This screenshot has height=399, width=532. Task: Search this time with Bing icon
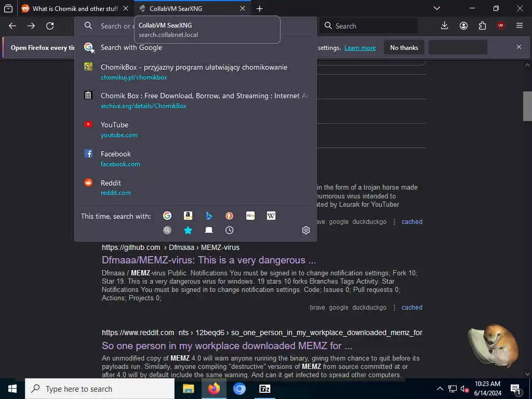[x=209, y=216]
